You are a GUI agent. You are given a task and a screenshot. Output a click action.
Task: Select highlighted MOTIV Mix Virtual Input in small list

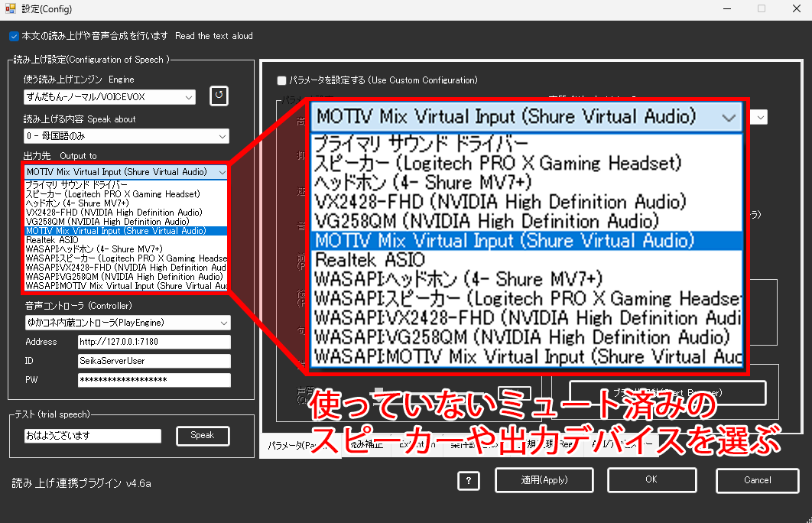click(126, 231)
